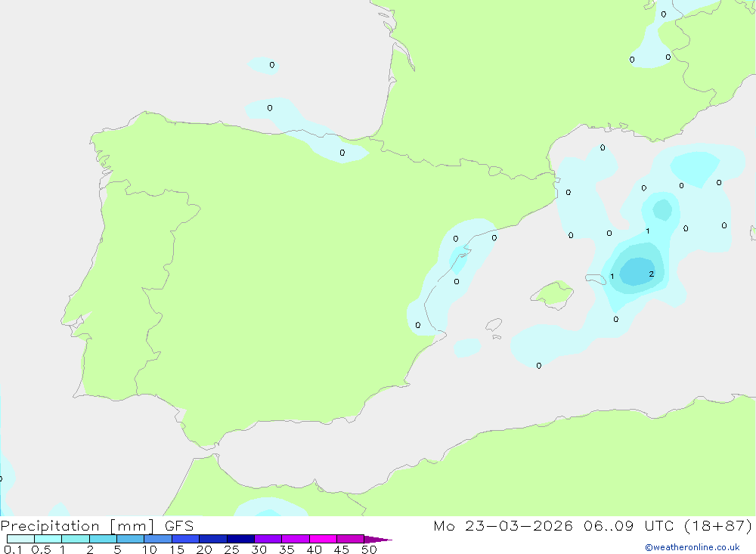The width and height of the screenshot is (756, 554).
Task: Open the weatheronline.co.uk copyright link
Action: pos(692,547)
